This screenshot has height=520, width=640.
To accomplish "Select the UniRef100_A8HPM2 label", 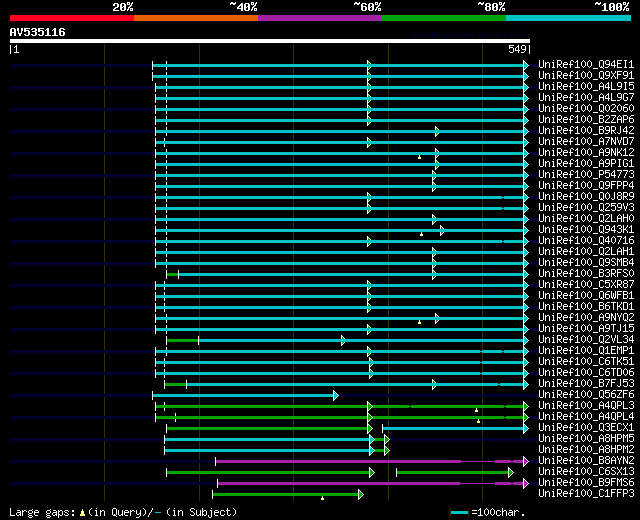I will [586, 450].
